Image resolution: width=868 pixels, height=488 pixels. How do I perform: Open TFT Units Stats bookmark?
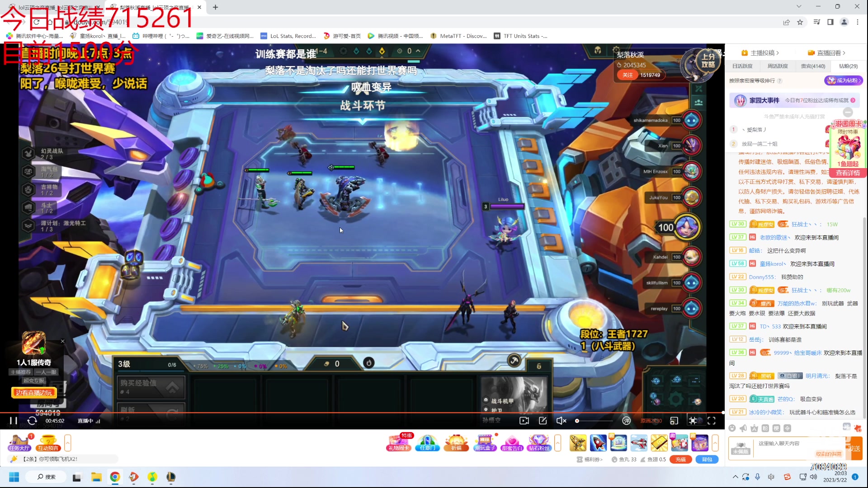pos(520,36)
